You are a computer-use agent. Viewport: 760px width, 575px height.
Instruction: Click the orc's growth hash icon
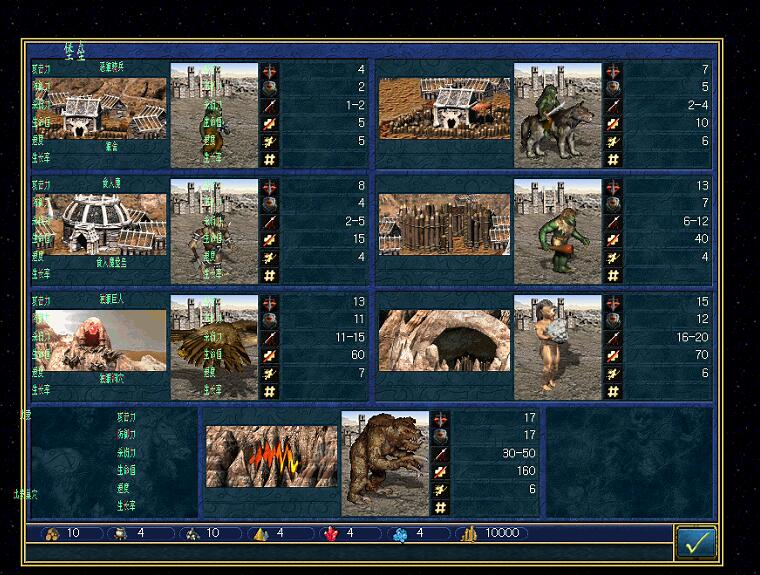(269, 275)
